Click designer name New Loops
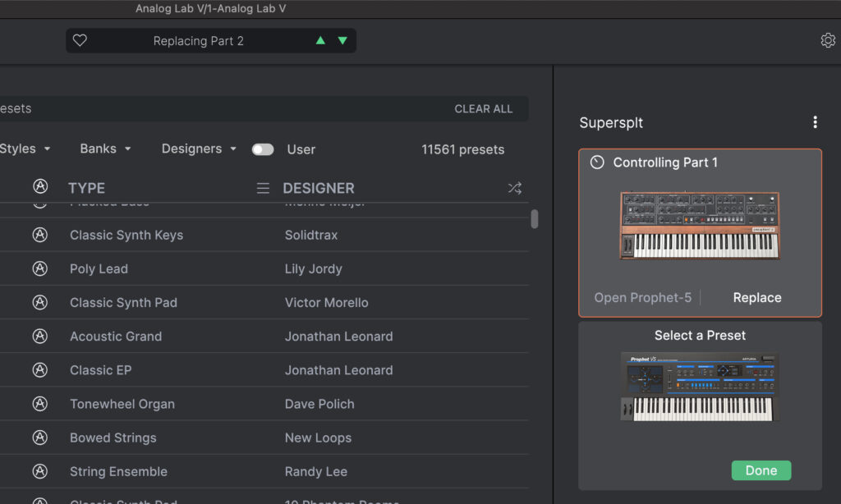The height and width of the screenshot is (504, 841). pos(318,438)
